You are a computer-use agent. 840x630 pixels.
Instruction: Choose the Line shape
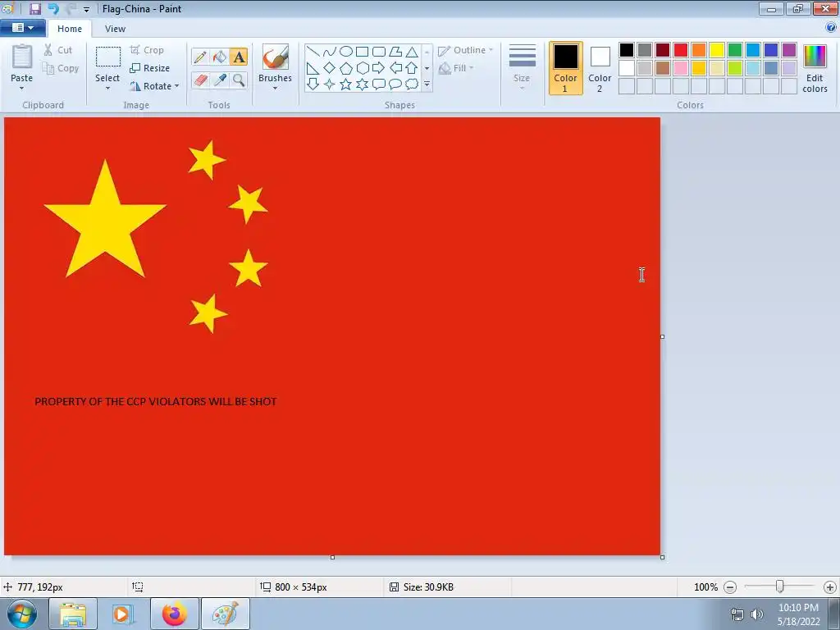pyautogui.click(x=313, y=52)
